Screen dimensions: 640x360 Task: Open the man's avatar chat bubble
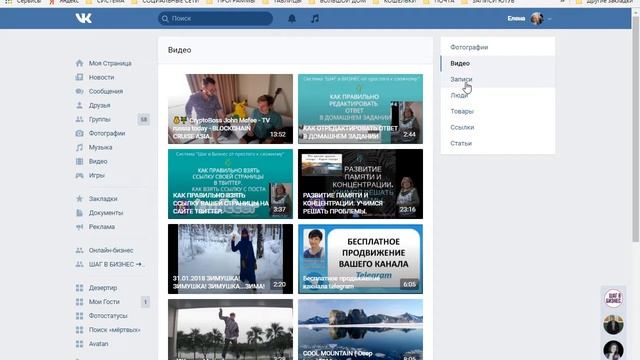[613, 324]
